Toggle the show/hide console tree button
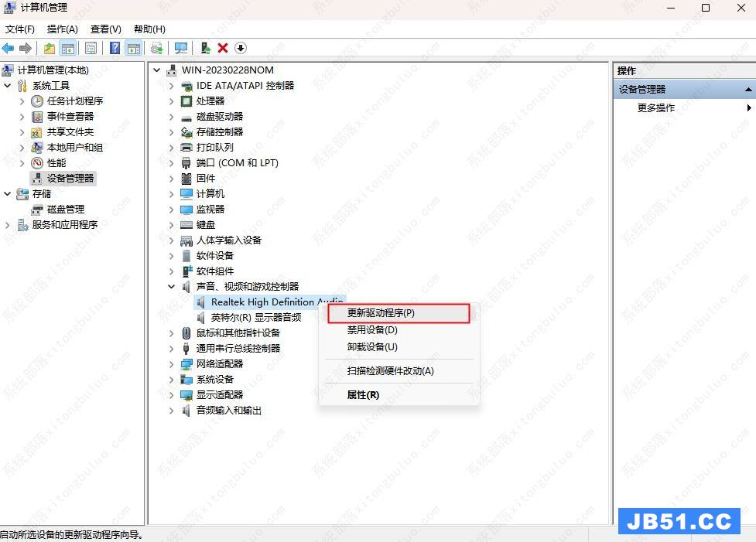 (x=68, y=48)
